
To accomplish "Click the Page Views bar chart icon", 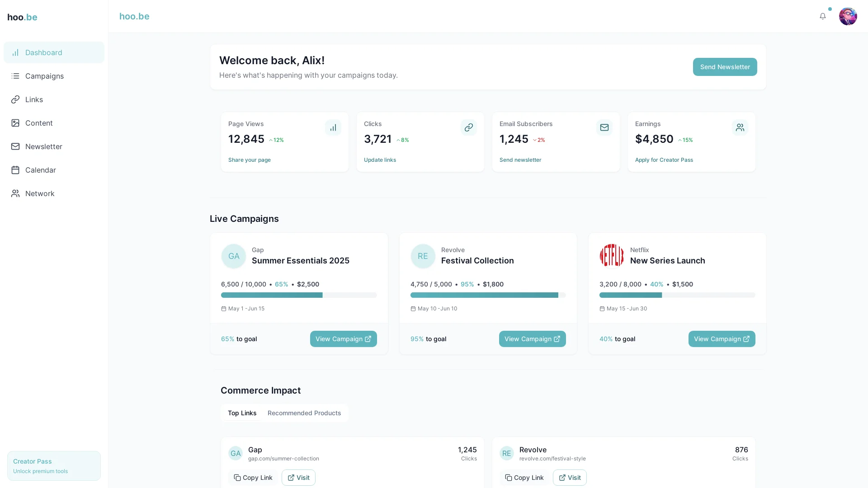I will pos(333,127).
